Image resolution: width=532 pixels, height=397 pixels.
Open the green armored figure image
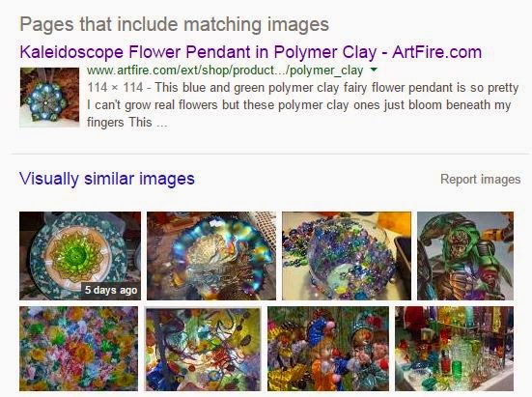pyautogui.click(x=465, y=256)
